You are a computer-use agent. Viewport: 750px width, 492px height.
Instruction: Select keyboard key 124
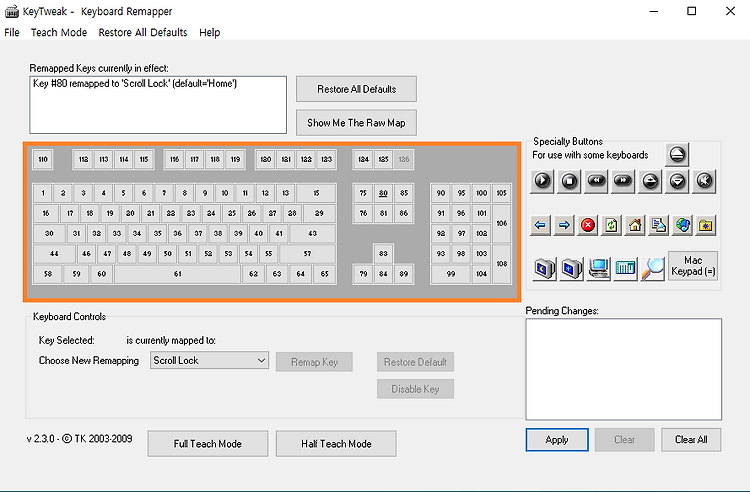(x=364, y=159)
